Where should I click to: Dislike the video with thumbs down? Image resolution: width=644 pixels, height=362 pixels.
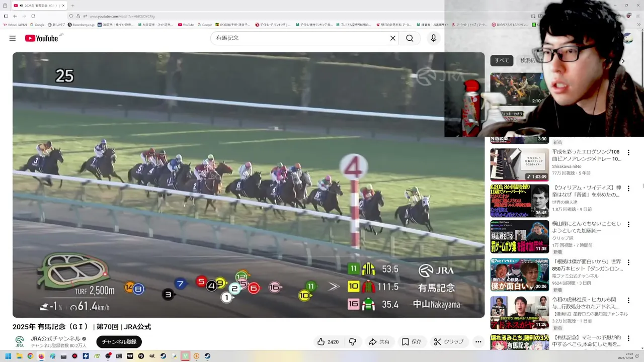click(x=352, y=342)
